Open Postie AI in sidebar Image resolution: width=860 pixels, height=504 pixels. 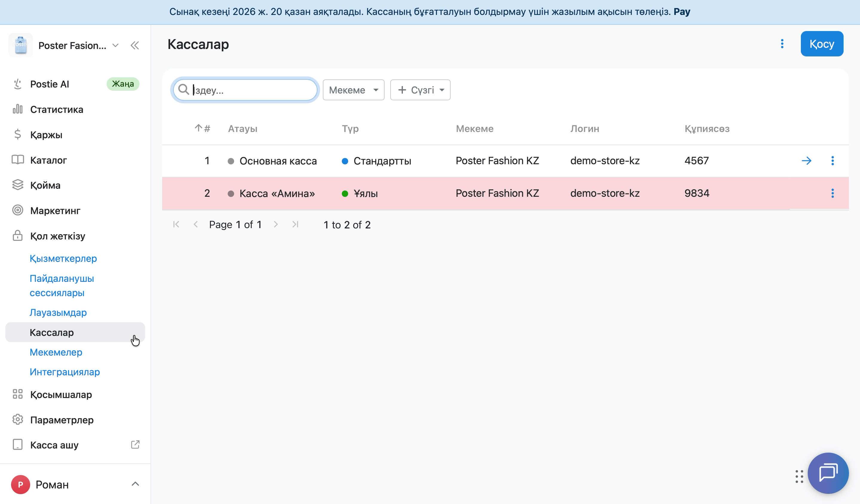click(x=75, y=84)
